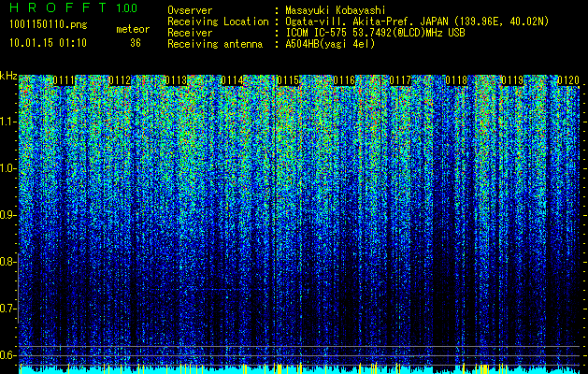Click the 0.9 frequency axis label
The width and height of the screenshot is (588, 374).
click(8, 215)
